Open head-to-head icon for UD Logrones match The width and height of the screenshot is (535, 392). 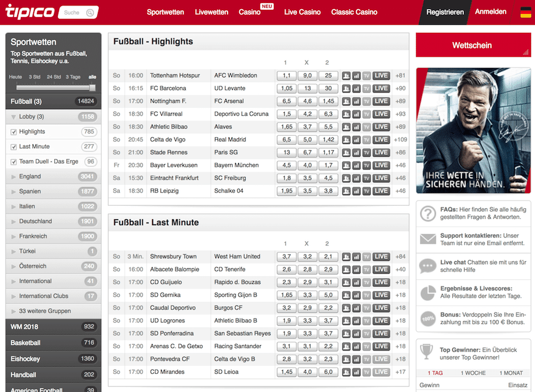coord(346,321)
